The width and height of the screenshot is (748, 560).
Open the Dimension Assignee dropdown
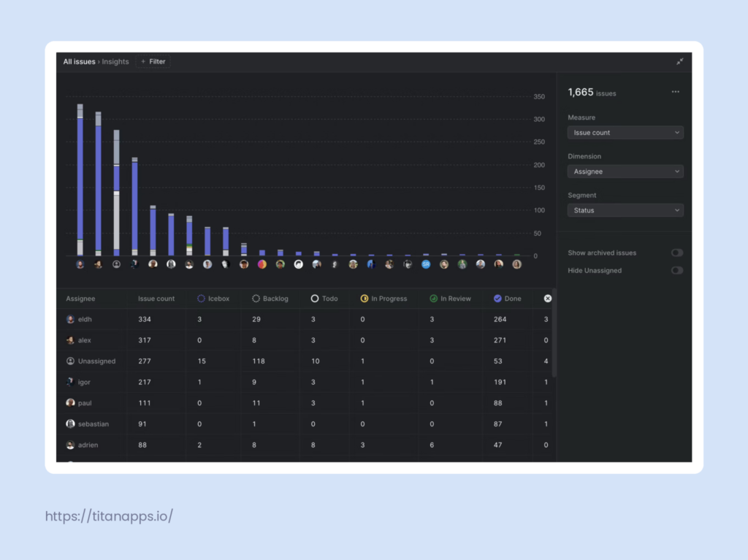[625, 172]
